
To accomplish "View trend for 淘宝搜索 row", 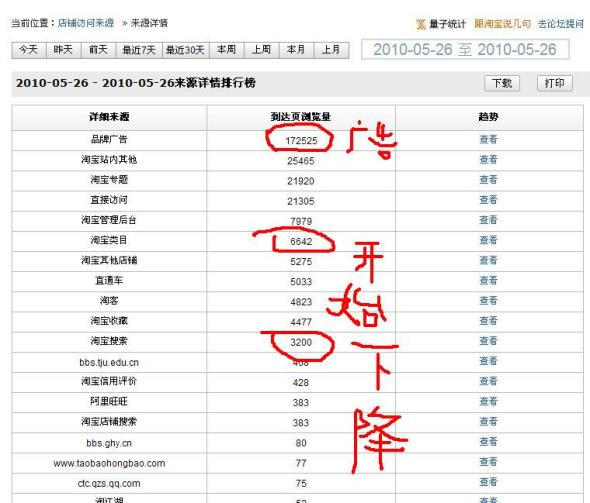I will point(488,341).
